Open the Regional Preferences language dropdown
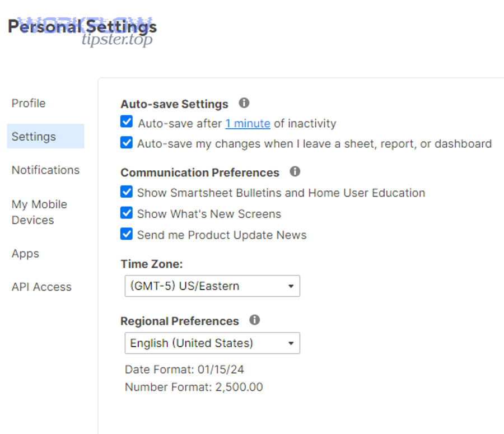The image size is (504, 434). point(212,343)
